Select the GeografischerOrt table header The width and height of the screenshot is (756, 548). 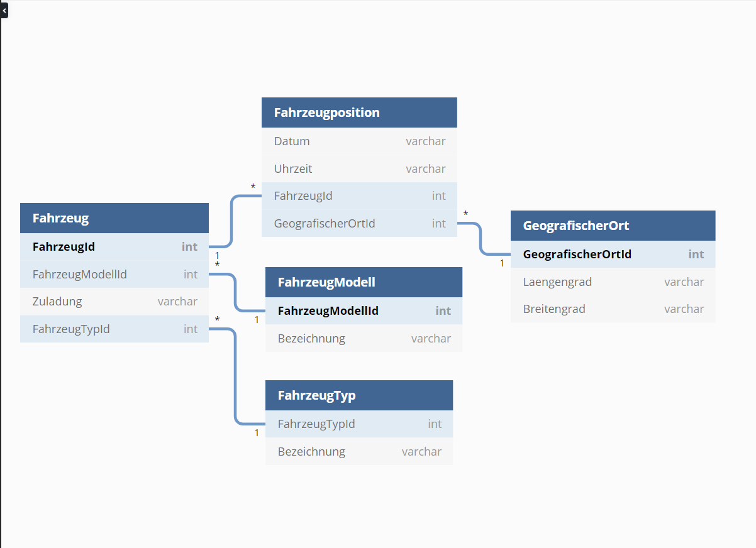click(613, 226)
